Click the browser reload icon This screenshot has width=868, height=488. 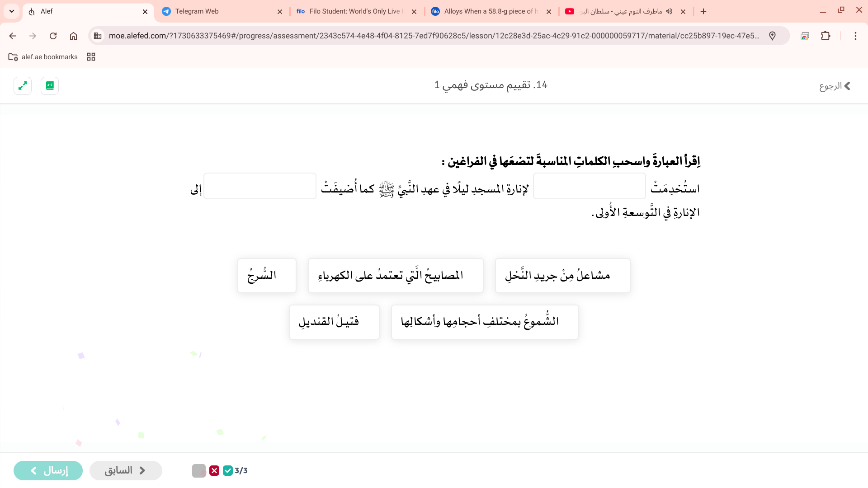click(53, 36)
